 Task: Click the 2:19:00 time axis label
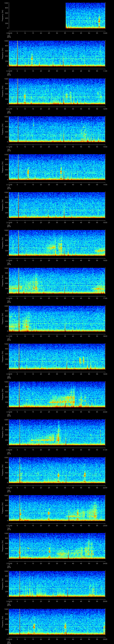[9, 412]
